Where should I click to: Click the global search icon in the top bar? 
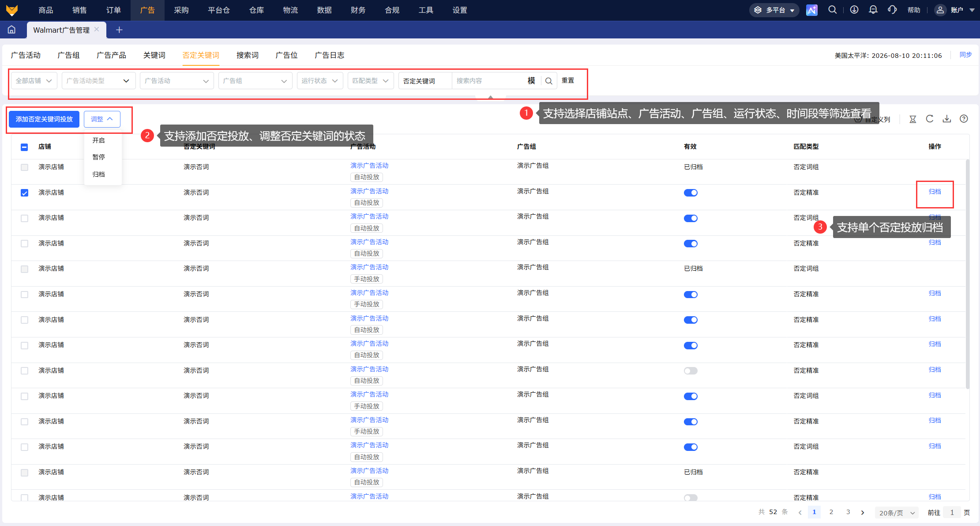833,10
